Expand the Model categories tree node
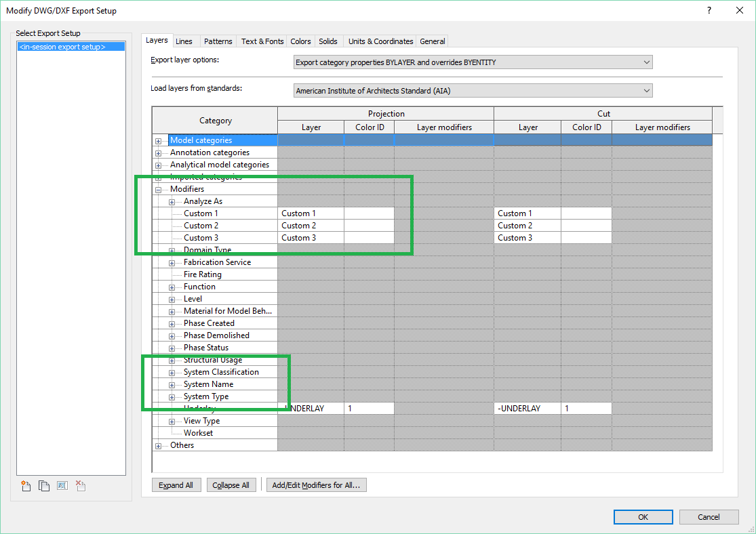Screen dimensions: 756x534 coord(158,140)
